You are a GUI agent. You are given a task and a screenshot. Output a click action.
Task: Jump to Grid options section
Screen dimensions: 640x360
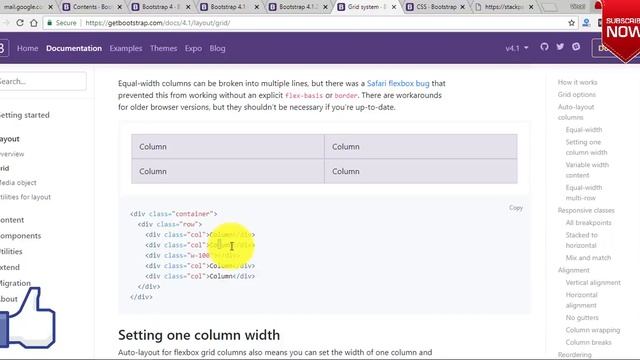point(577,94)
